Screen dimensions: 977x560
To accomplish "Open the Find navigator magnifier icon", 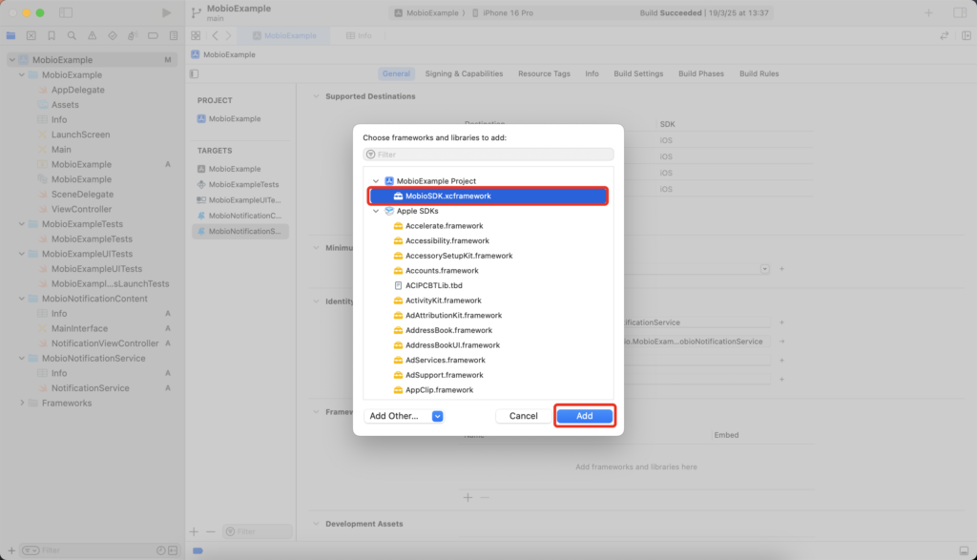I will pyautogui.click(x=72, y=35).
